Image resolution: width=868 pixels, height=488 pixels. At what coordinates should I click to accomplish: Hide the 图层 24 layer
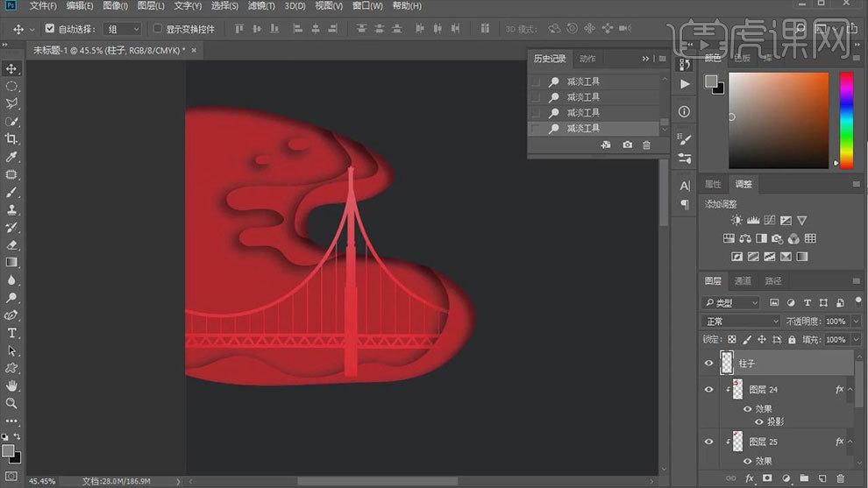point(708,390)
